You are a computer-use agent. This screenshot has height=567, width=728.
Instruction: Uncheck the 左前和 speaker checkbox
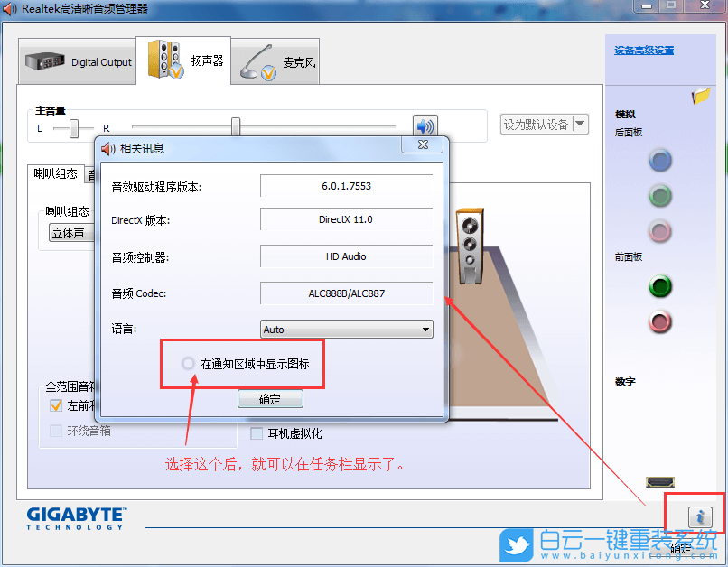pyautogui.click(x=56, y=405)
